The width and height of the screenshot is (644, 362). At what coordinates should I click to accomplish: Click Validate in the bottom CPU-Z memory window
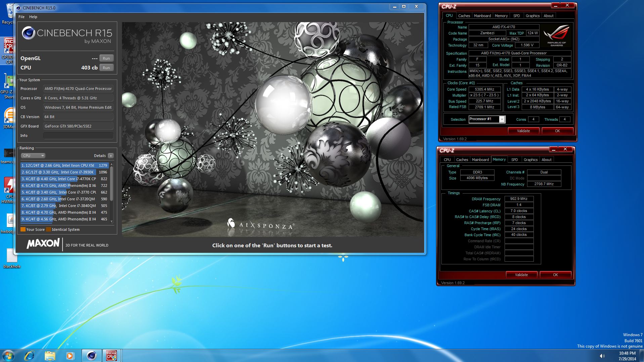pos(521,275)
